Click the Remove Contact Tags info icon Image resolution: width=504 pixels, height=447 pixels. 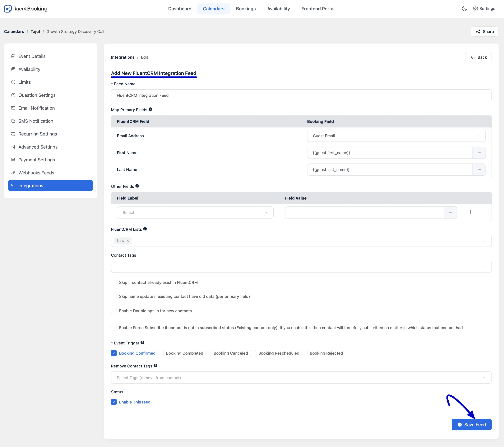(x=155, y=365)
